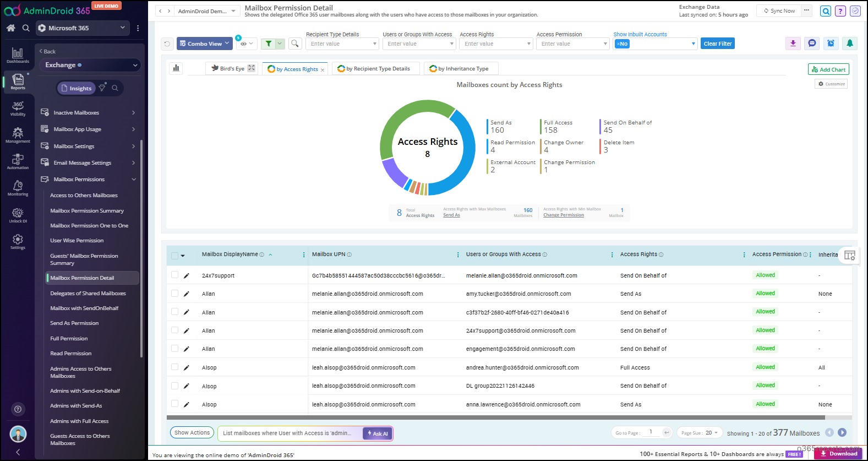This screenshot has height=461, width=868.
Task: Open the Unlock DI section
Action: coord(18,215)
